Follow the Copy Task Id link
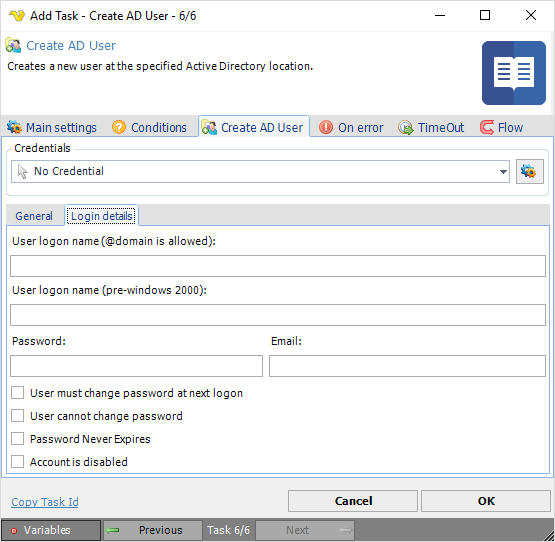This screenshot has width=555, height=542. (45, 502)
